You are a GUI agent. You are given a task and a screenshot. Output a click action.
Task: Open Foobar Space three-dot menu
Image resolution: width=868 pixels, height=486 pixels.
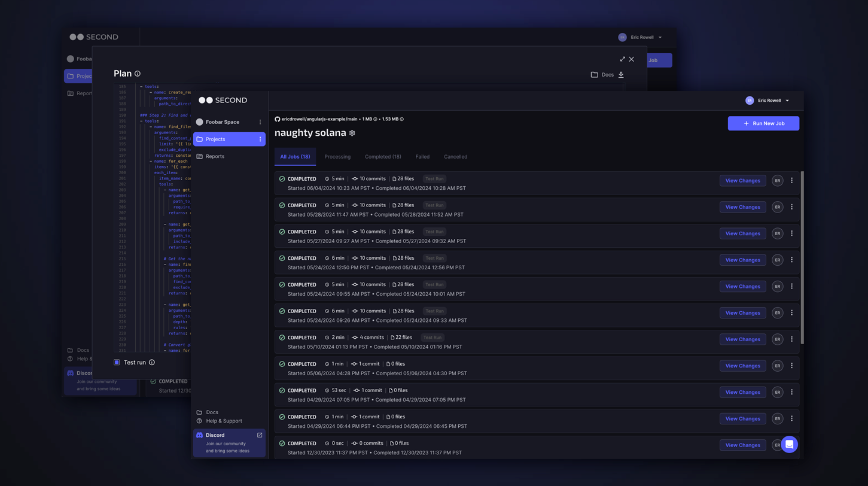pyautogui.click(x=260, y=122)
